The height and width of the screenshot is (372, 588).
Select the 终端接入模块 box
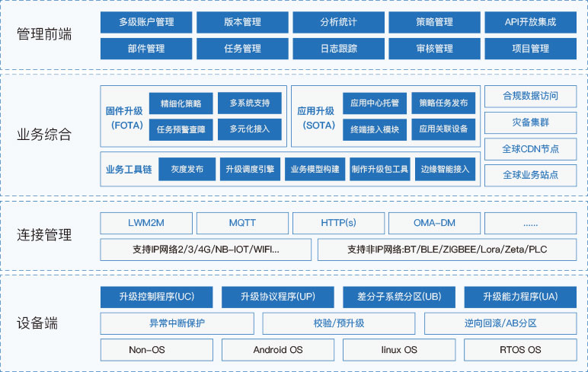pyautogui.click(x=370, y=129)
